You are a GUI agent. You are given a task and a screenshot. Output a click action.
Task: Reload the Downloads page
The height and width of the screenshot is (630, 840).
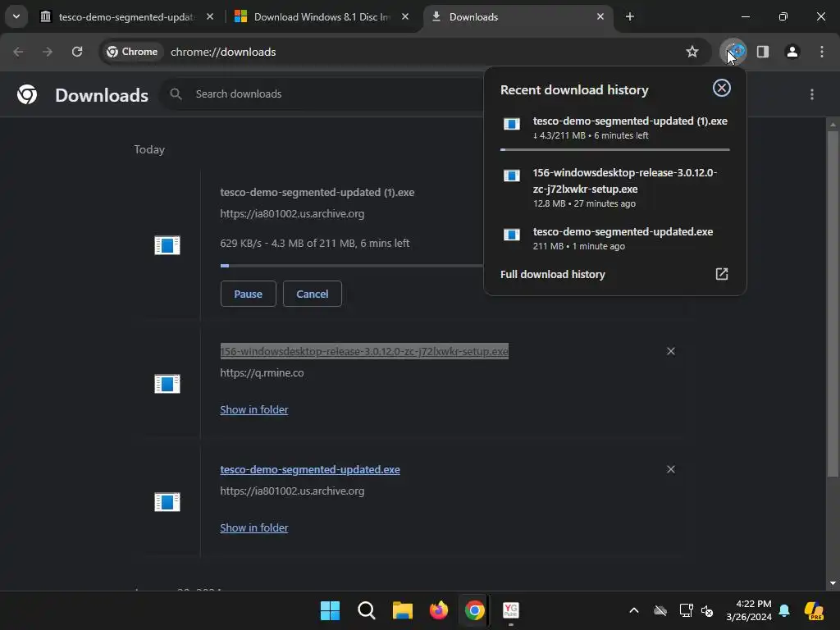77,52
